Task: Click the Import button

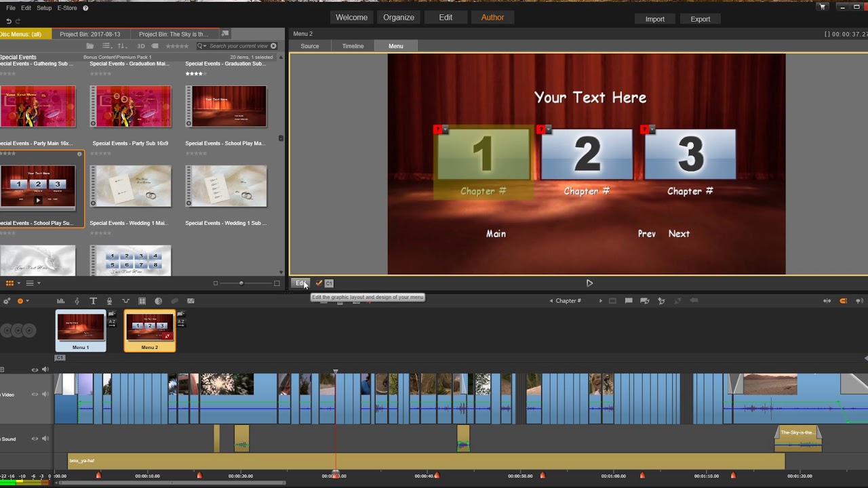Action: (x=655, y=19)
